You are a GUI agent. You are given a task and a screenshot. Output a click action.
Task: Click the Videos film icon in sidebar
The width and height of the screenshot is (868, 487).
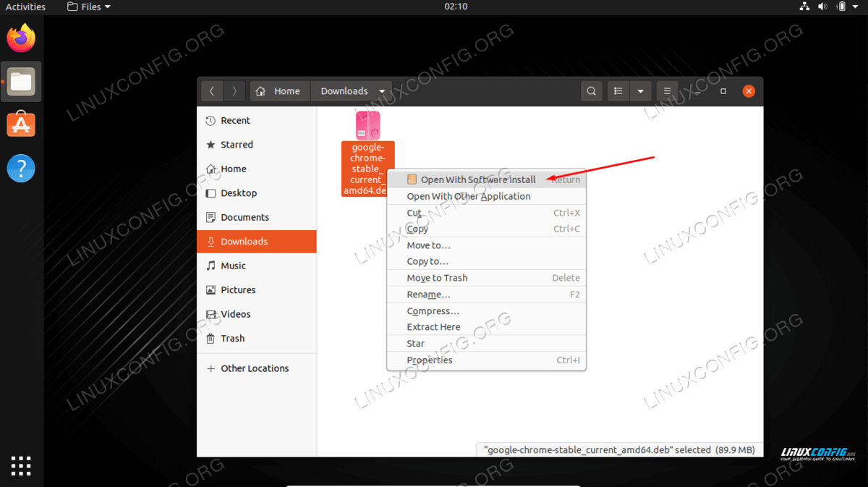(x=210, y=314)
